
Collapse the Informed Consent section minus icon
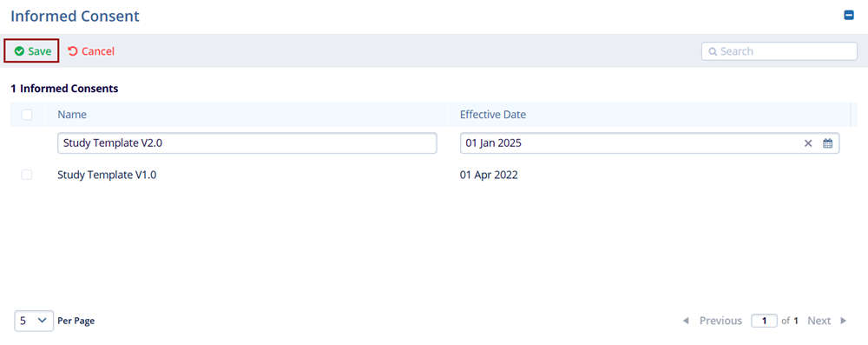[849, 16]
